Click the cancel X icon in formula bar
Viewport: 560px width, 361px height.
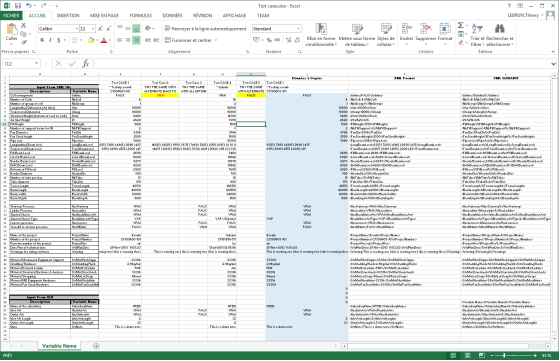point(59,64)
